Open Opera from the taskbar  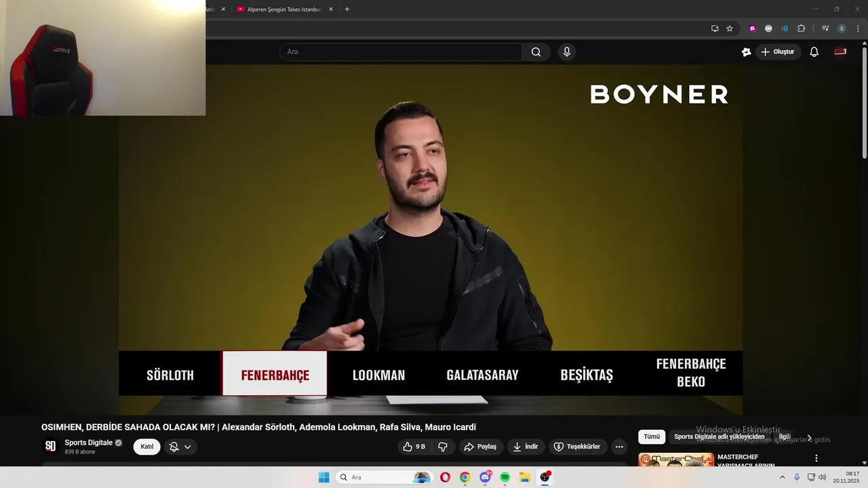point(445,477)
